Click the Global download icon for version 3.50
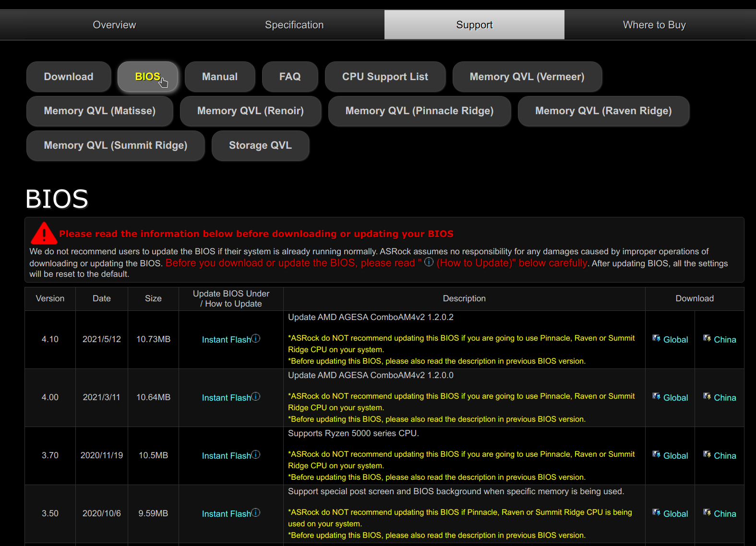Viewport: 756px width, 546px height. [656, 512]
